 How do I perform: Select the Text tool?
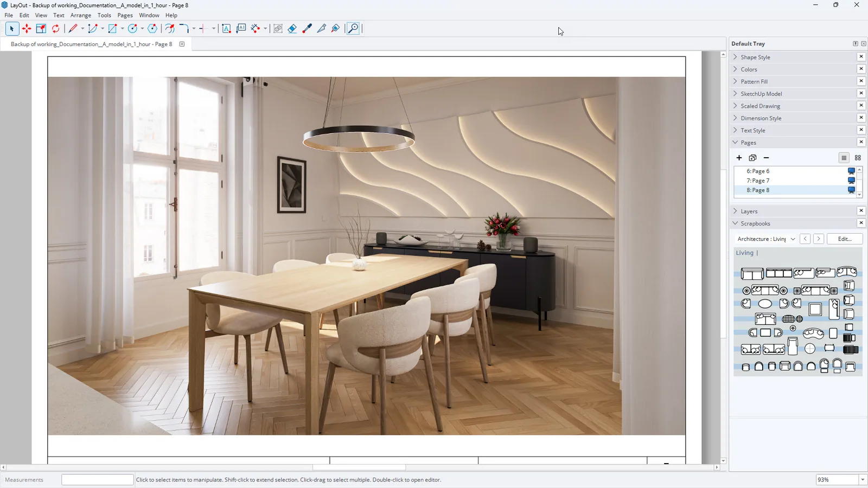coord(226,29)
